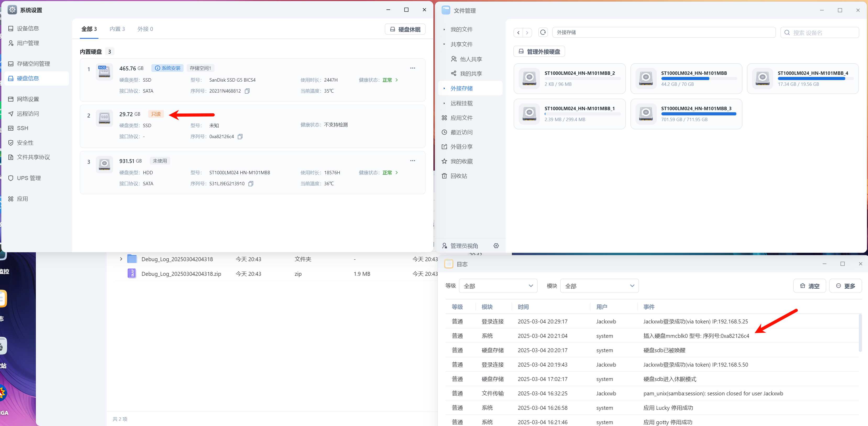Expand 我的文件 in file manager

(444, 29)
